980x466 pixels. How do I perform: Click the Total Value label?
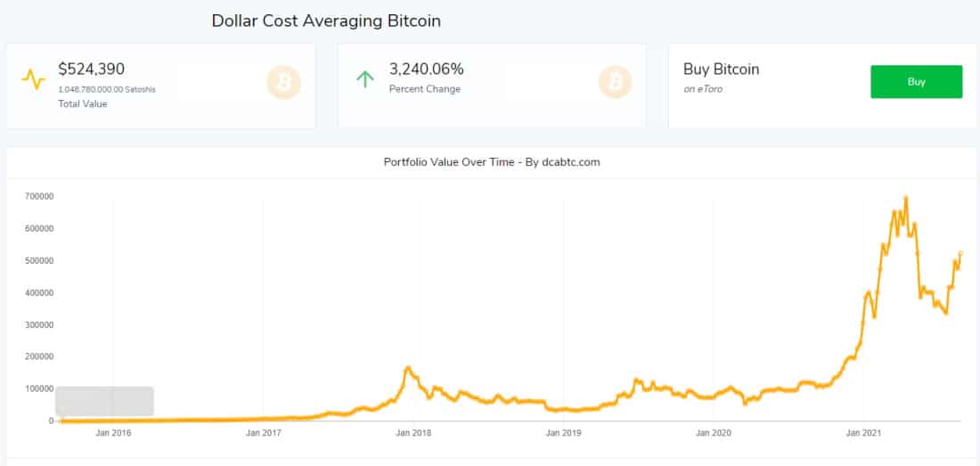[83, 104]
